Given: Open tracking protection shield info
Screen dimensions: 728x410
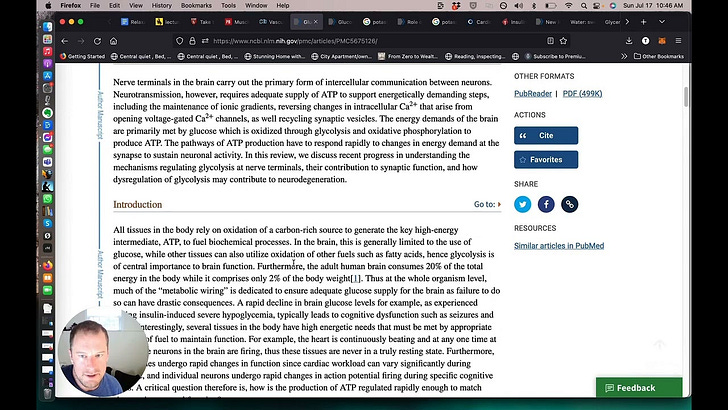Looking at the screenshot, I should [x=180, y=41].
